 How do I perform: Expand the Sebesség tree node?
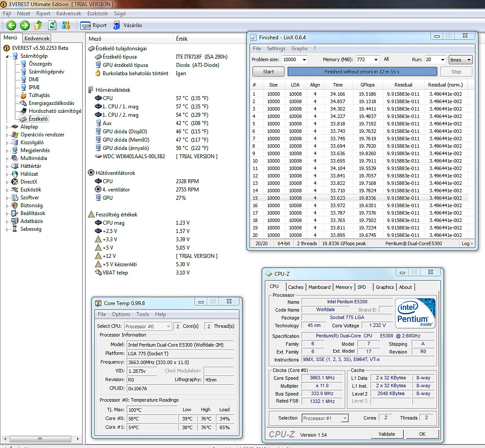7,229
